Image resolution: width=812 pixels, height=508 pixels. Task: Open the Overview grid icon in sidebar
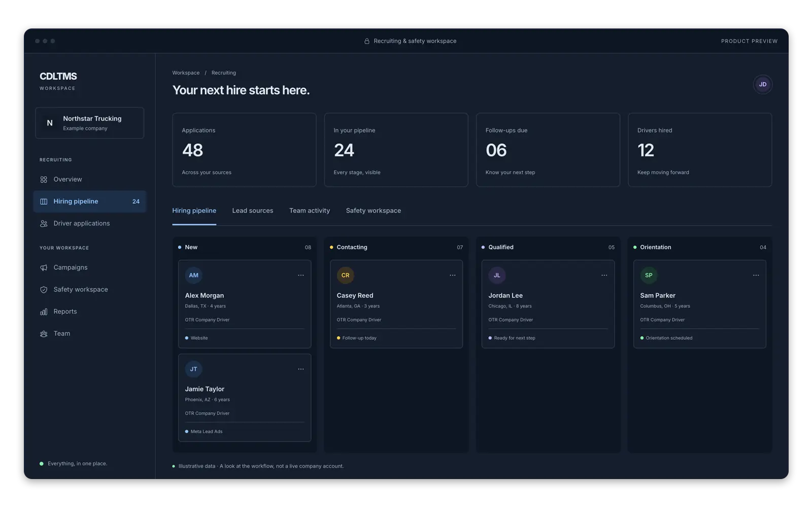click(44, 179)
